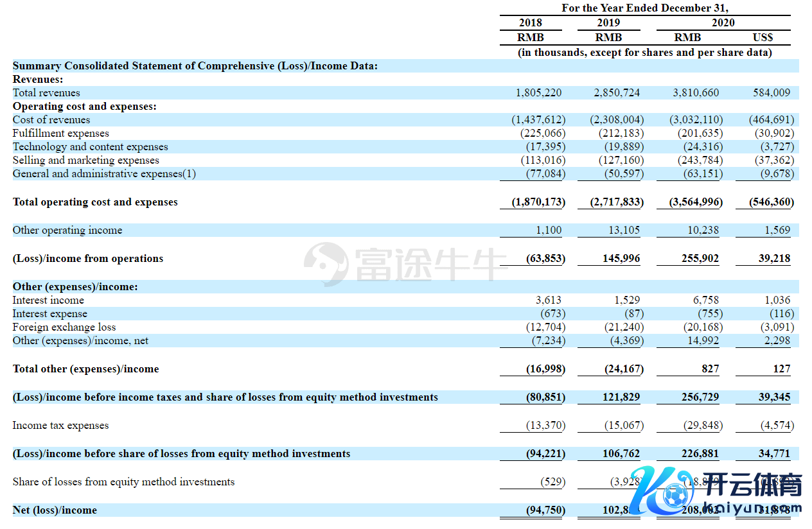The image size is (812, 529).
Task: Select the Total revenues row label
Action: [x=46, y=92]
